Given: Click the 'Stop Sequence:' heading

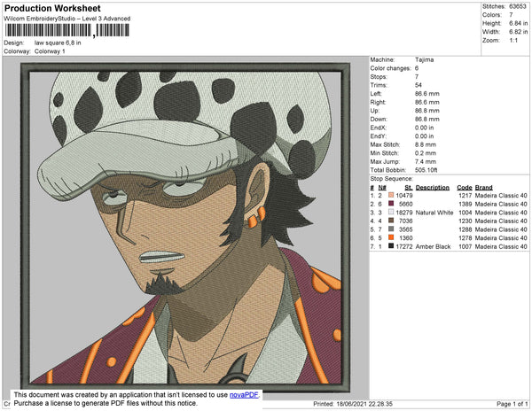Looking at the screenshot, I should [x=392, y=179].
